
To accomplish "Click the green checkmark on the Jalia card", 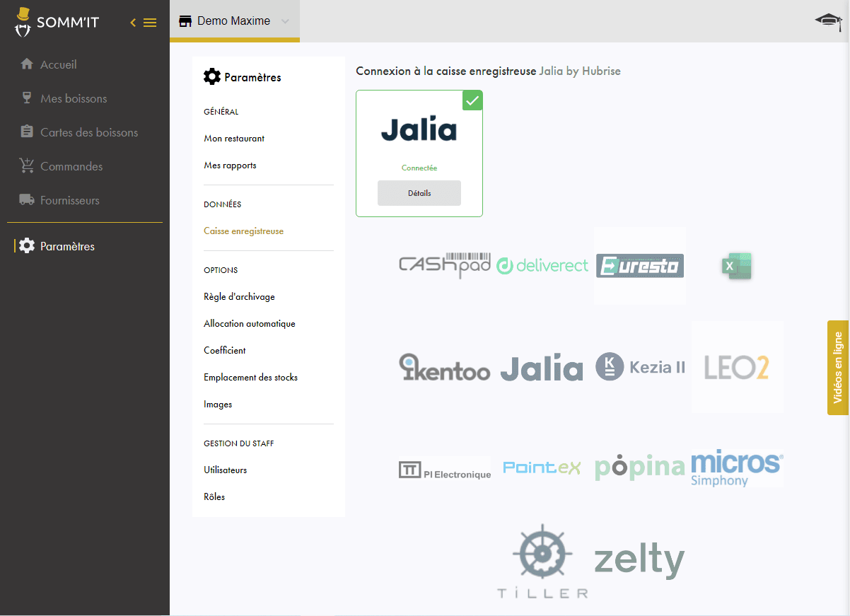I will pos(472,100).
